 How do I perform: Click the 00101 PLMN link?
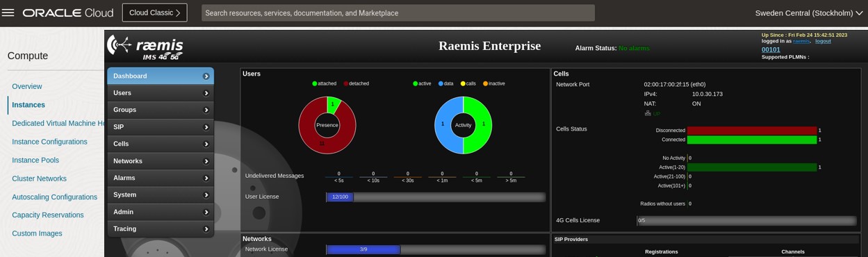tap(771, 49)
